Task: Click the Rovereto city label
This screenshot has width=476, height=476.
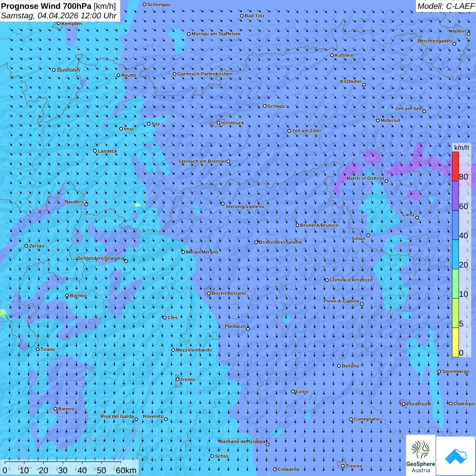Action: pyautogui.click(x=153, y=416)
